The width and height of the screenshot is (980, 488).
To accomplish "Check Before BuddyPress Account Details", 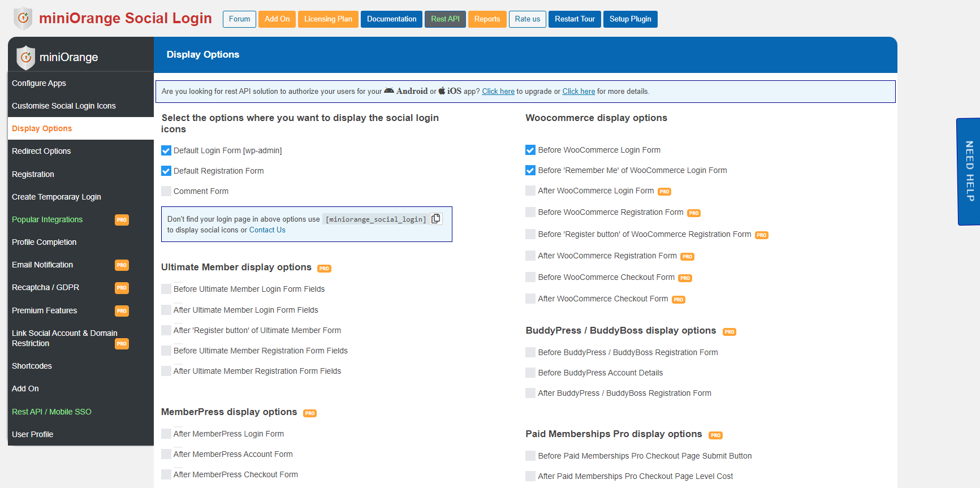I will (530, 373).
